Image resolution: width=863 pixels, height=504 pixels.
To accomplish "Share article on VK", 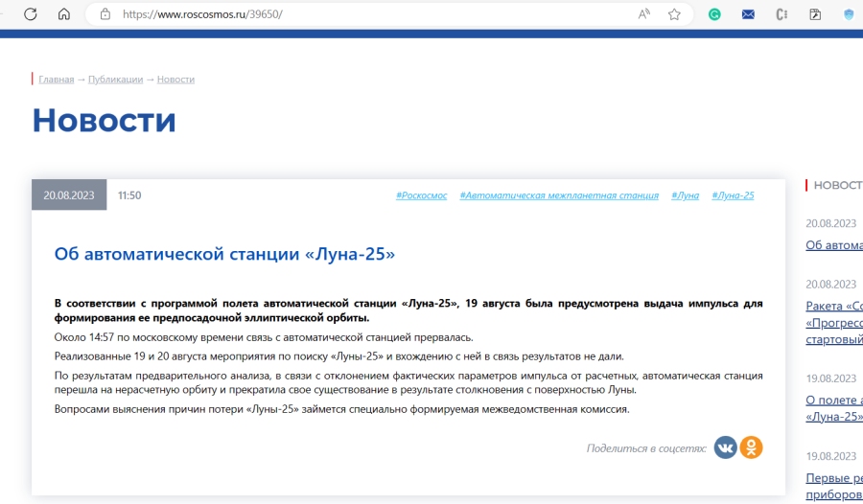I will [x=726, y=447].
